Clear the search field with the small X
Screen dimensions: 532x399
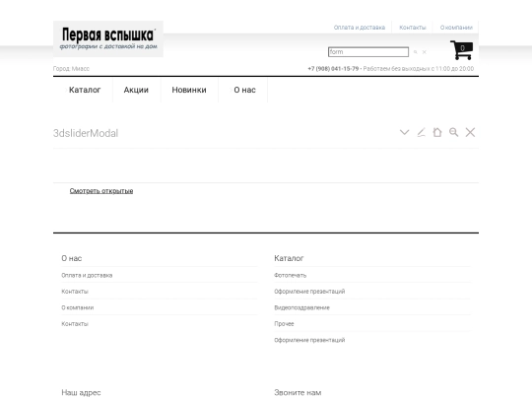point(424,52)
